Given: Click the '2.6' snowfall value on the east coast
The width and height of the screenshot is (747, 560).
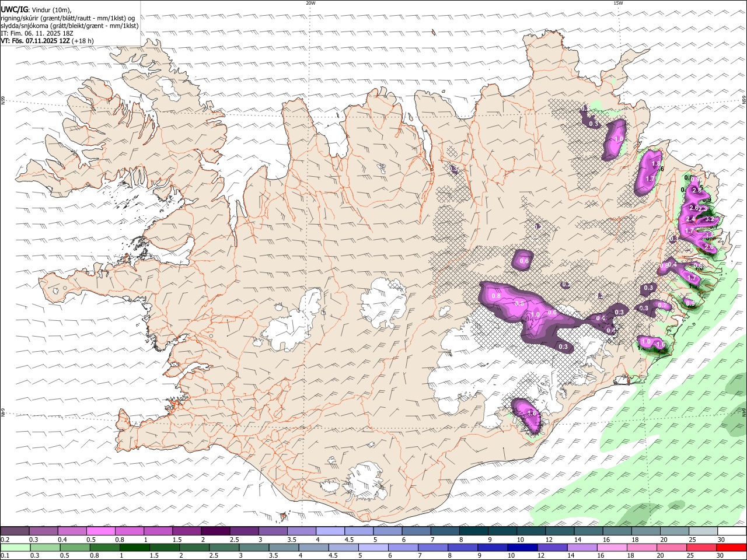Looking at the screenshot, I should click(694, 208).
